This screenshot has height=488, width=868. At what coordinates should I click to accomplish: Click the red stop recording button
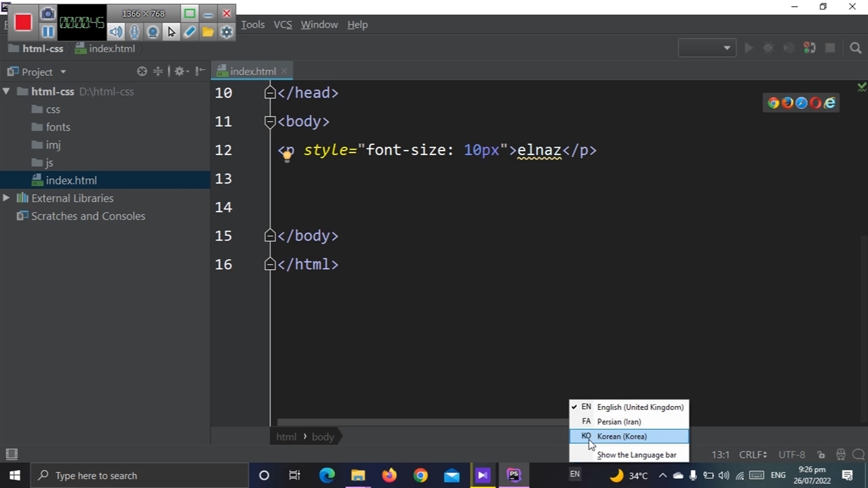click(x=23, y=22)
